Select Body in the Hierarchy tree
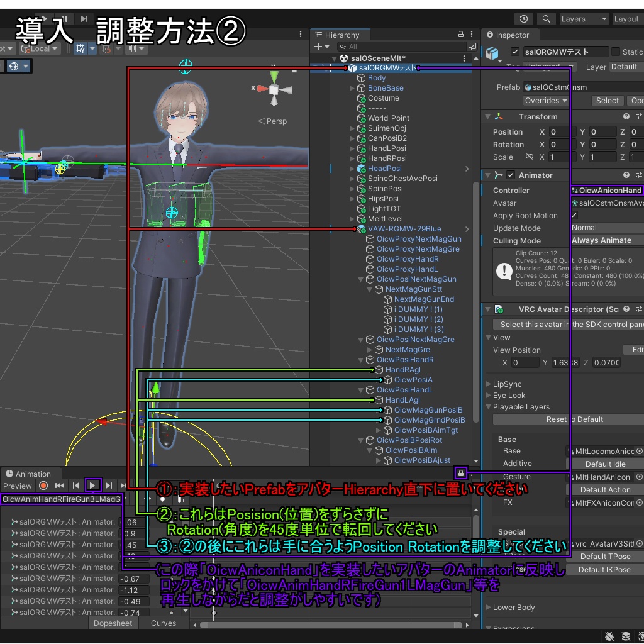 click(377, 77)
